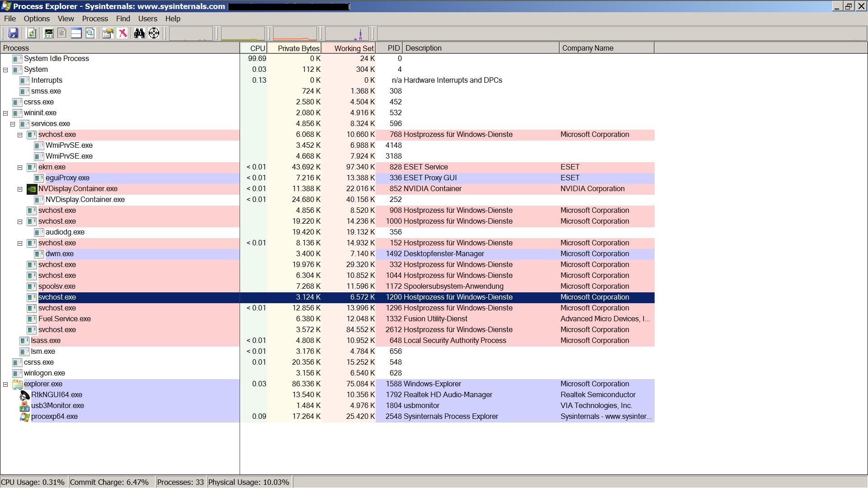Sort by the Working Set column header
868x488 pixels.
349,48
